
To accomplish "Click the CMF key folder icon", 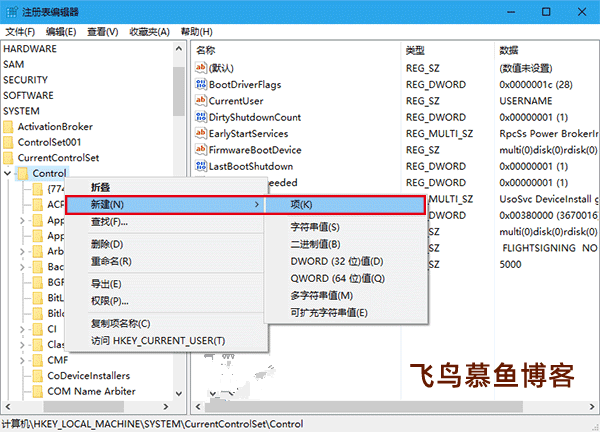I will (x=38, y=360).
